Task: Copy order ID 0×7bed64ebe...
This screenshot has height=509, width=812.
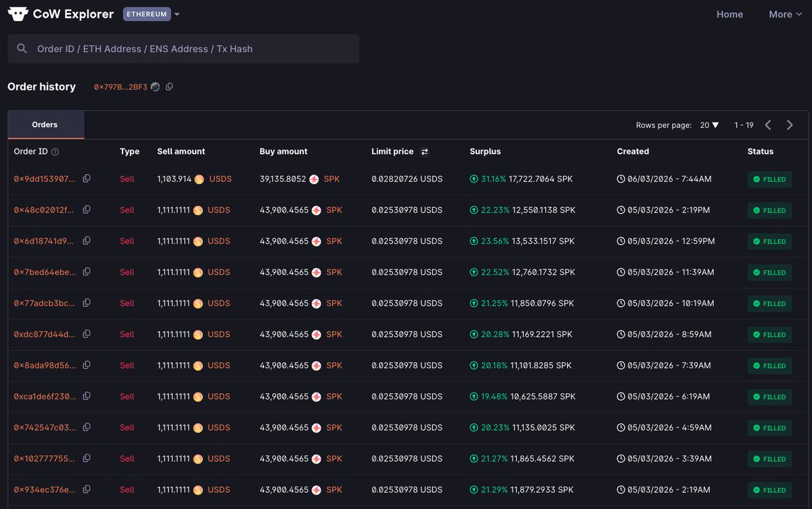Action: pyautogui.click(x=87, y=271)
